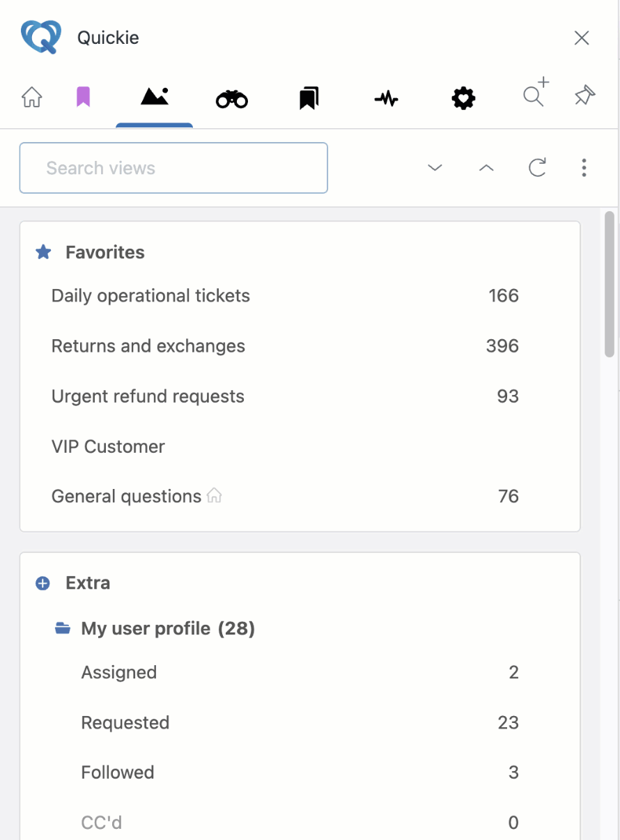Click the Quickie title text

tap(108, 38)
